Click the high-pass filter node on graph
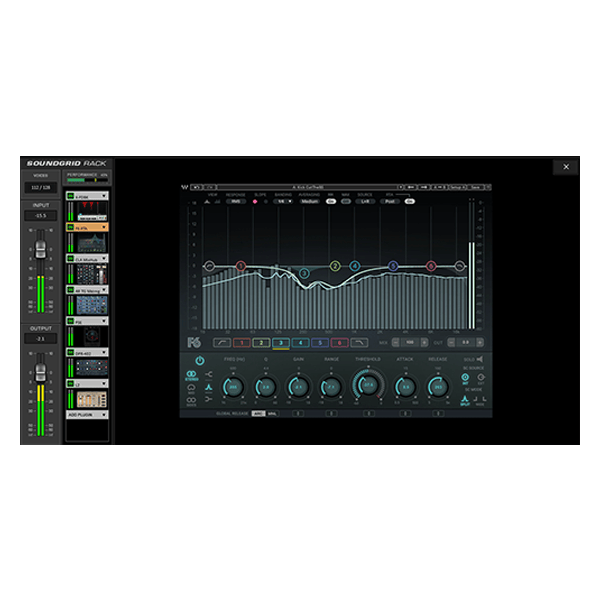Screen dimensions: 600x600 tap(209, 266)
